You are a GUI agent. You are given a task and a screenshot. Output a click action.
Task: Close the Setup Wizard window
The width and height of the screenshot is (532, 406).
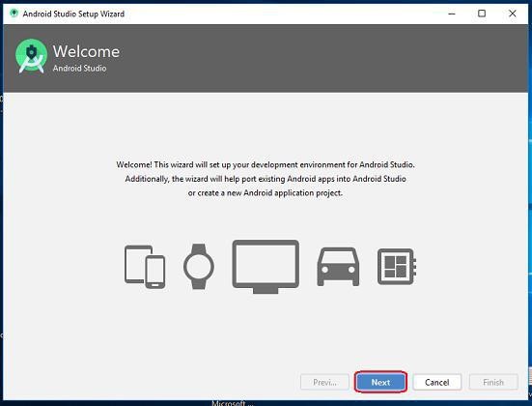[513, 14]
